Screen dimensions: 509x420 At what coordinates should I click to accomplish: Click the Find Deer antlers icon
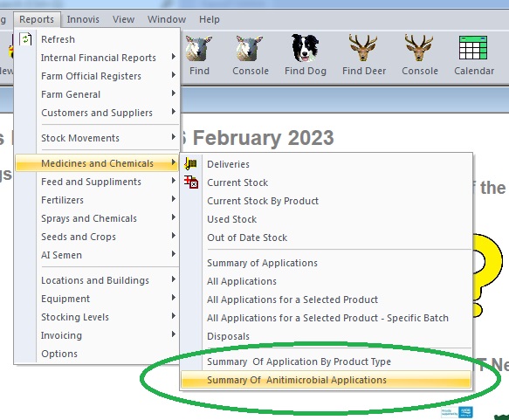click(x=363, y=48)
